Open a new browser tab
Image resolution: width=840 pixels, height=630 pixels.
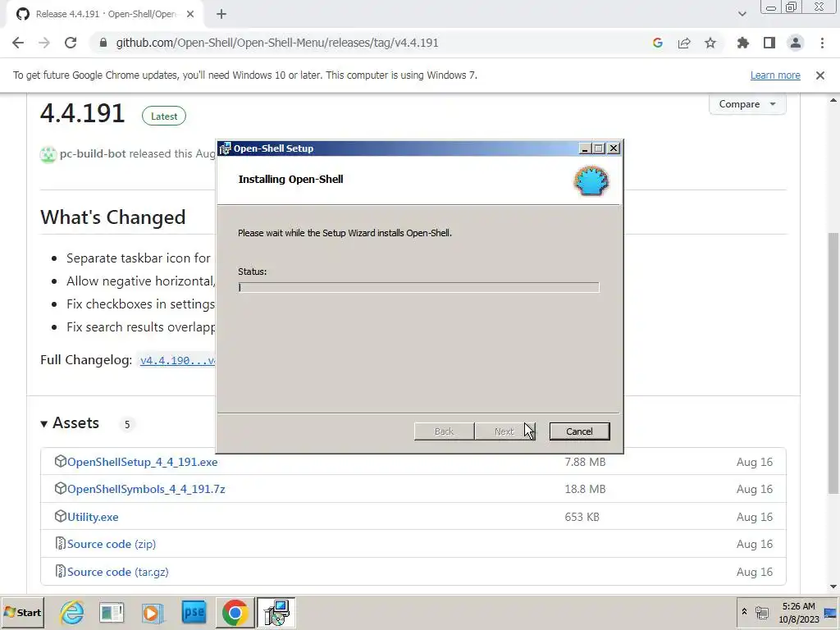pyautogui.click(x=221, y=14)
